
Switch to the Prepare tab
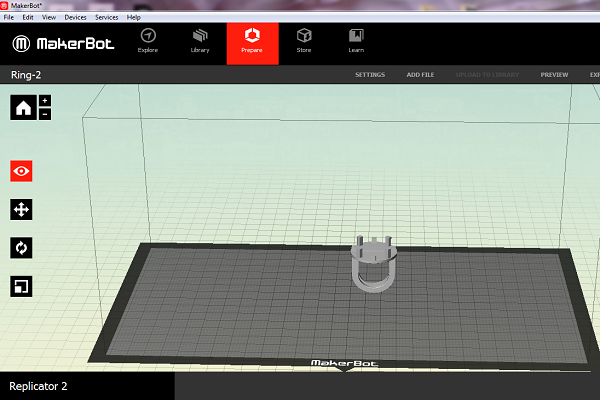(253, 43)
